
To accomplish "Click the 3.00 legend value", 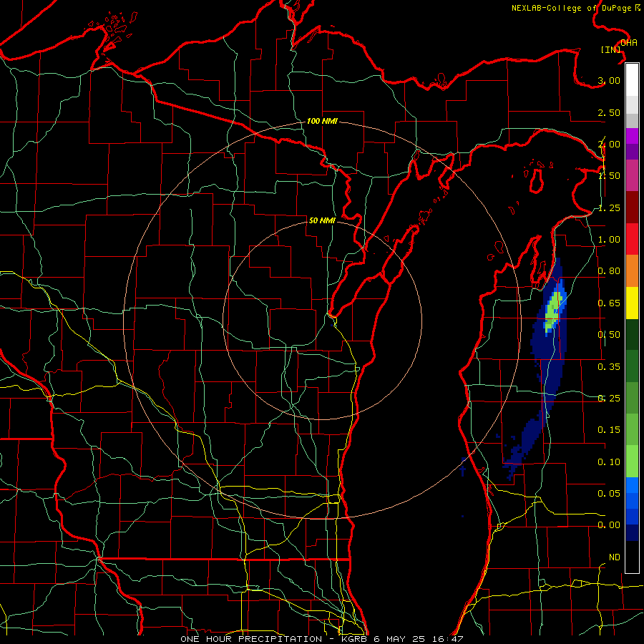I will [609, 80].
